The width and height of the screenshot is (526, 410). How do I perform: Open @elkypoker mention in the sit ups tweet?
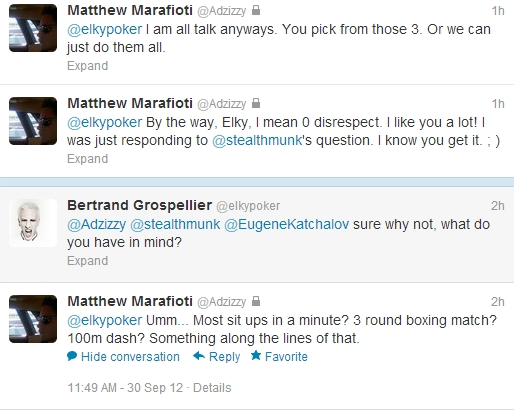tap(105, 320)
